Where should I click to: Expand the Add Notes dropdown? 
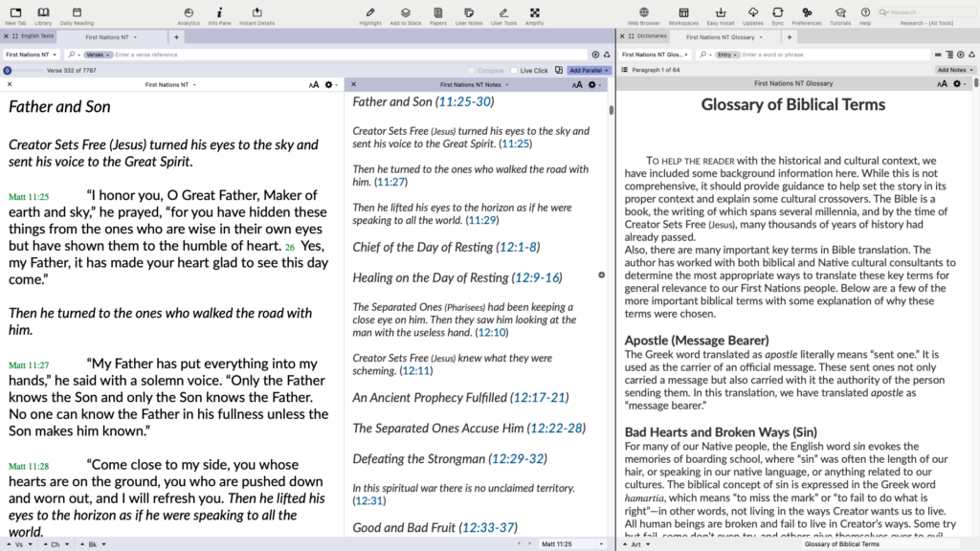coord(955,70)
